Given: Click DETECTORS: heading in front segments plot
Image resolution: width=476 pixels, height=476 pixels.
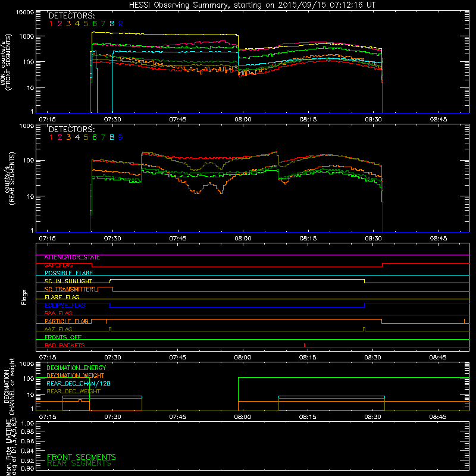Looking at the screenshot, I should (x=72, y=16).
